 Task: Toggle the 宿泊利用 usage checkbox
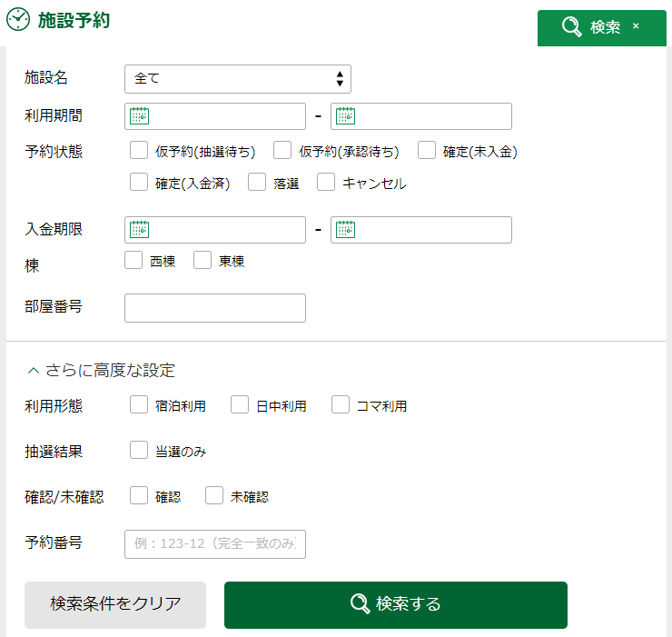click(139, 404)
